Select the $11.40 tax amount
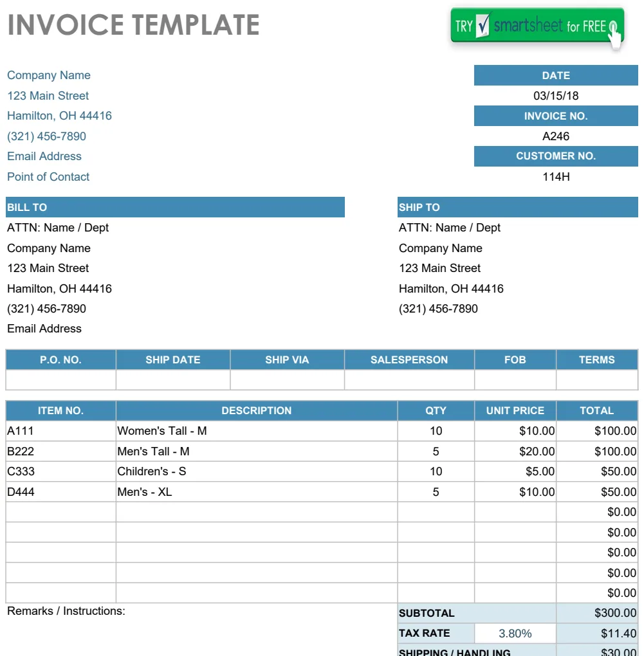The image size is (644, 656). (618, 633)
